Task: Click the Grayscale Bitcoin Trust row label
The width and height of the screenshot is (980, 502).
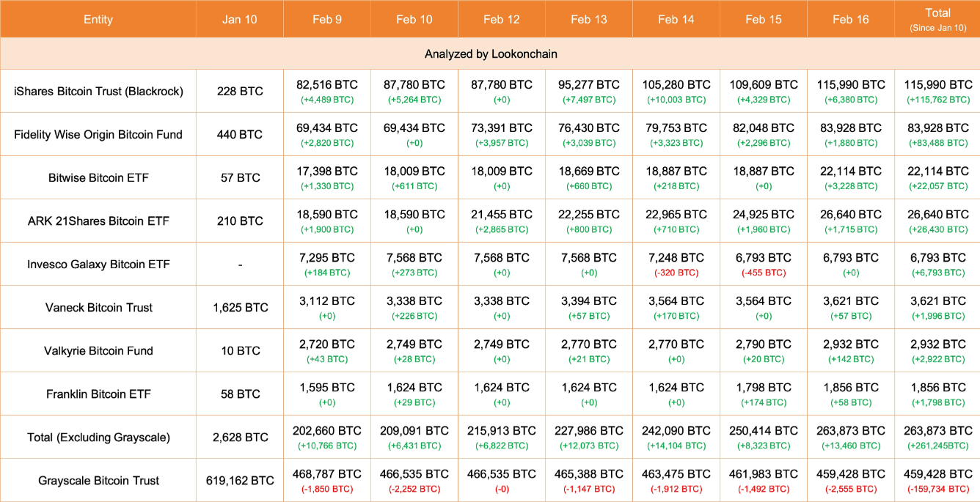Action: click(98, 481)
